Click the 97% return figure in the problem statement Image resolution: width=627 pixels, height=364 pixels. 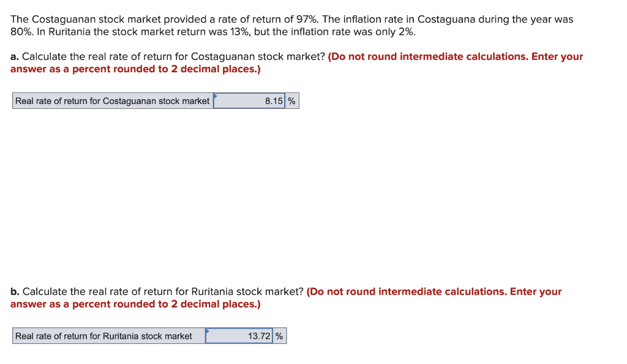click(x=307, y=19)
